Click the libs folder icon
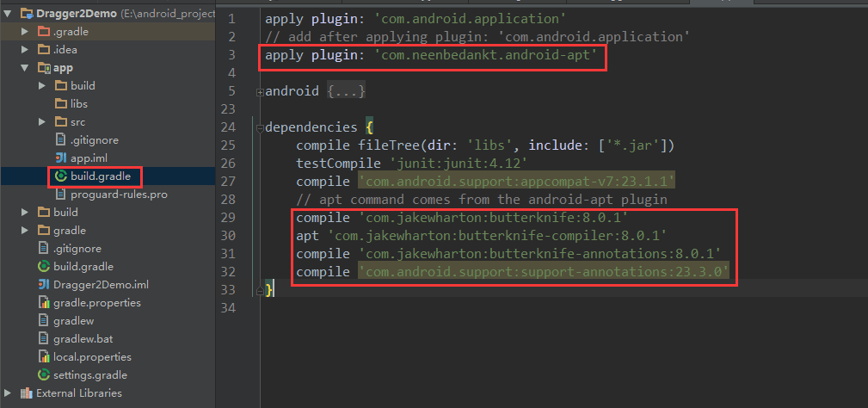Viewport: 868px width, 408px height. [61, 103]
